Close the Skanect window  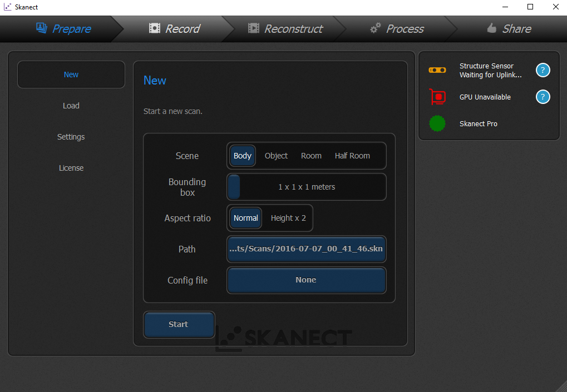point(556,7)
